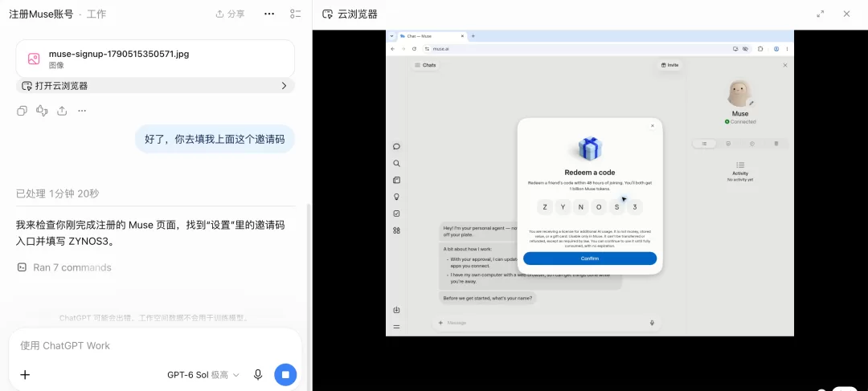This screenshot has height=391, width=868.
Task: Click the screen cast icon in browser toolbar
Action: coord(735,49)
